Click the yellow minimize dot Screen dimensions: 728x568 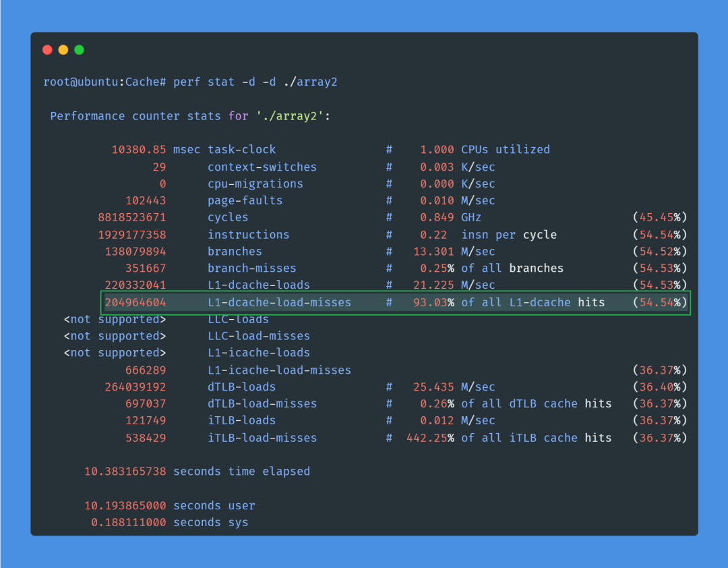(x=63, y=50)
